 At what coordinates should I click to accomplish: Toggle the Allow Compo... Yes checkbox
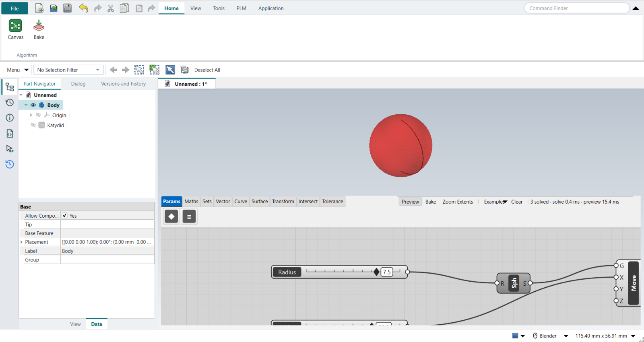pos(64,216)
